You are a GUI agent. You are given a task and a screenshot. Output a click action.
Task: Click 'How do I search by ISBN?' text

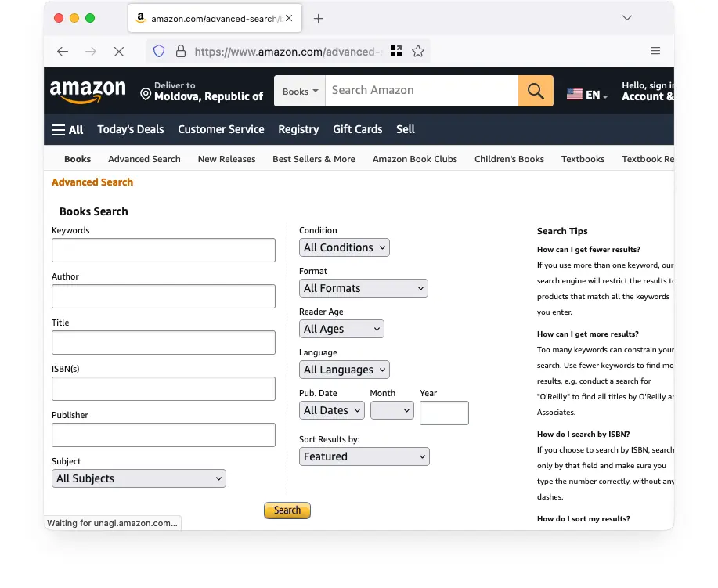point(583,434)
